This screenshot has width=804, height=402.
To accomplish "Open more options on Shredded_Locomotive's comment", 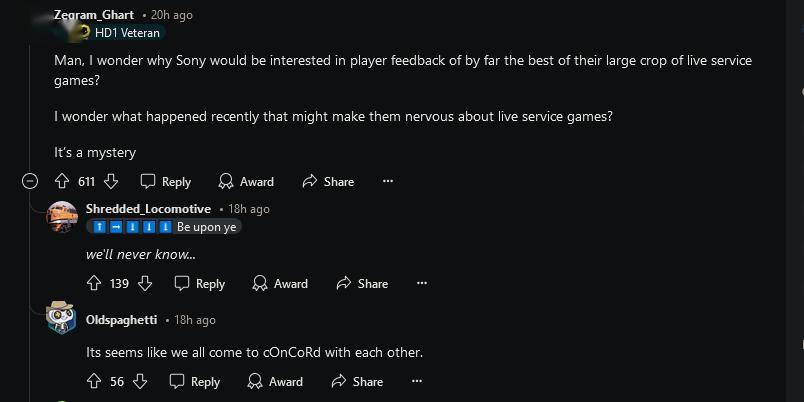I will (x=422, y=283).
